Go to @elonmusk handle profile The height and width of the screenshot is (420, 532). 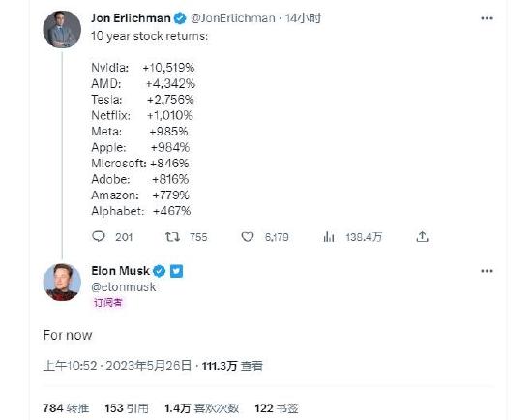click(124, 286)
